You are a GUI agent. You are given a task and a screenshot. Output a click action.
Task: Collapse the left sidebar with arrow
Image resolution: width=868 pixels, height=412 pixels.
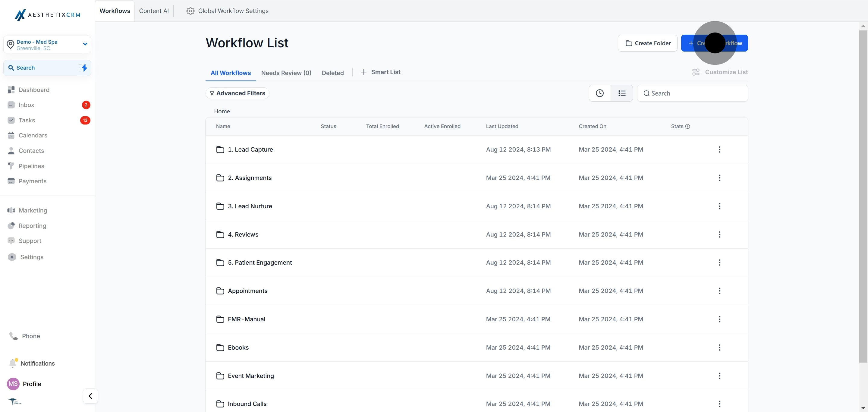pyautogui.click(x=90, y=396)
